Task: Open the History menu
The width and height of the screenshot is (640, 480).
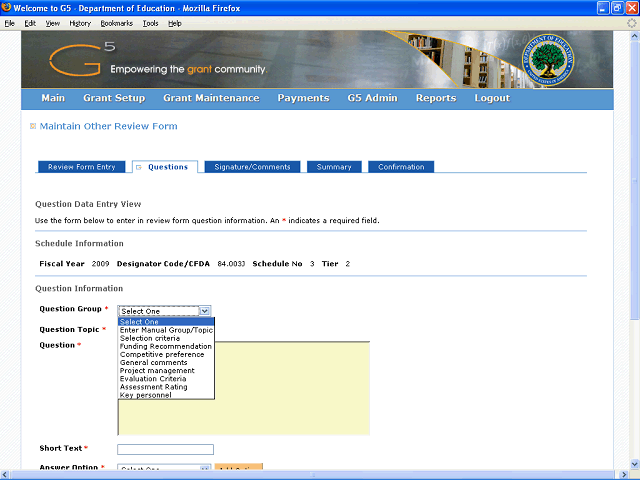Action: (x=80, y=24)
